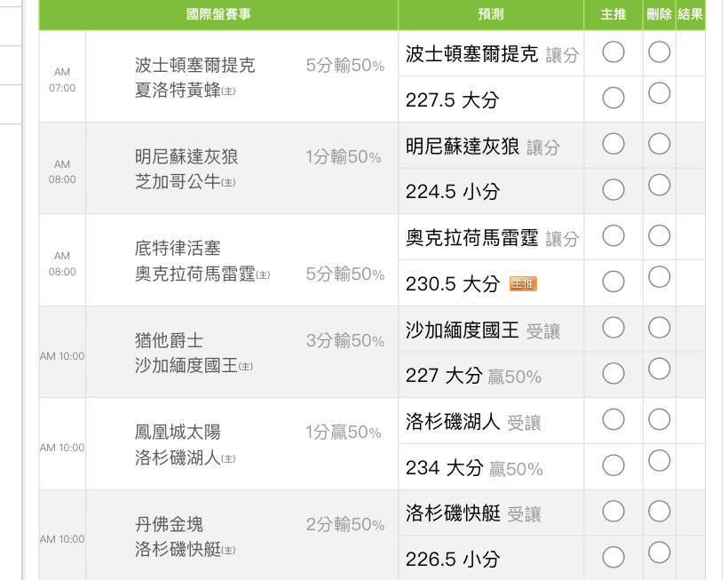
Task: Select 刪除 radio for 洛杉磯湖人 受讓
Action: 659,419
